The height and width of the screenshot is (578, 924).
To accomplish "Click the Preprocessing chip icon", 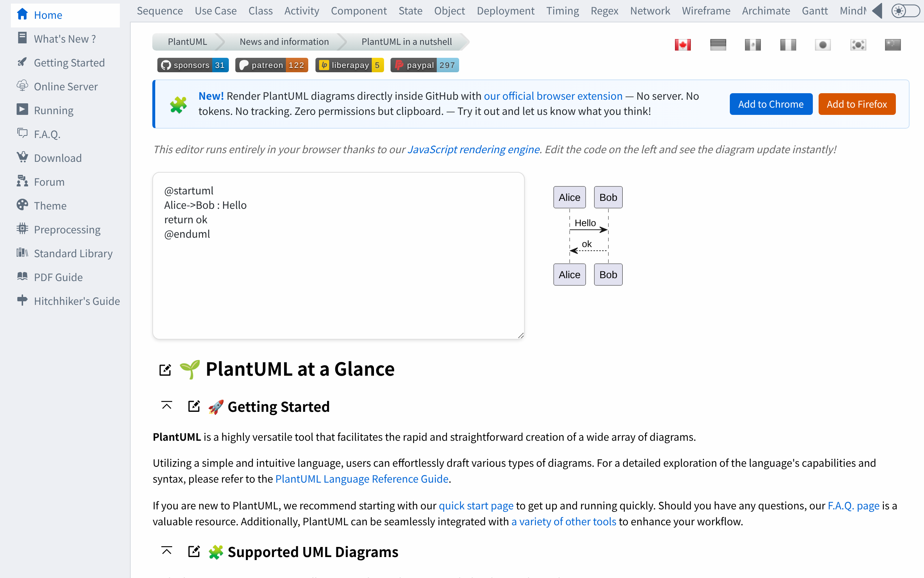I will (22, 229).
